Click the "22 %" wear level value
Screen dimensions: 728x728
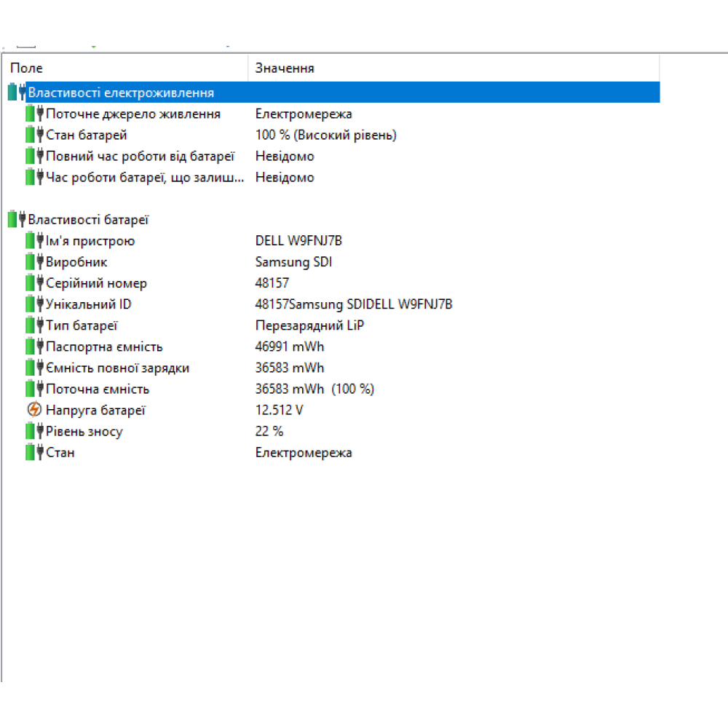(x=269, y=431)
